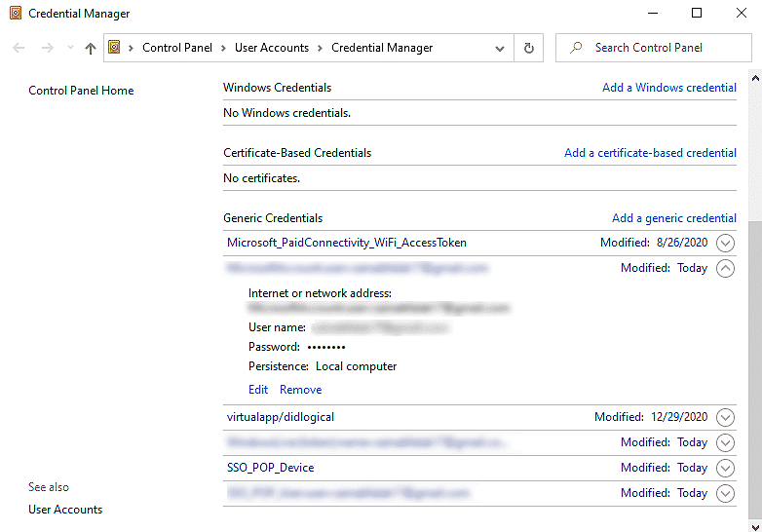Edit the expanded credential

[258, 390]
